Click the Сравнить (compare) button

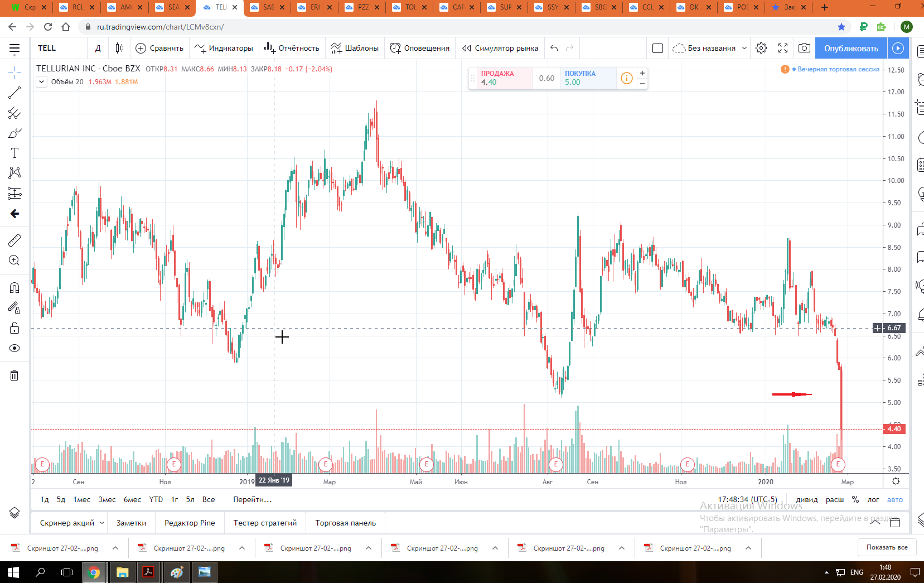(x=159, y=48)
